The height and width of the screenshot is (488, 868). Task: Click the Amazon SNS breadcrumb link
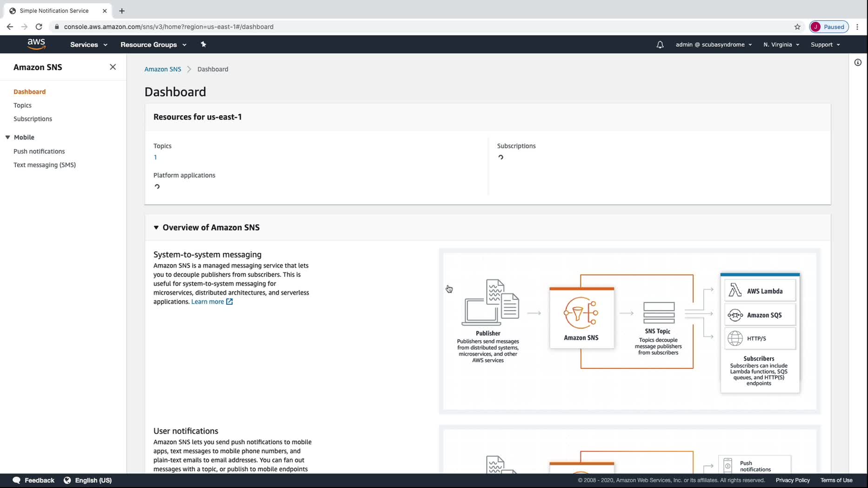tap(162, 69)
